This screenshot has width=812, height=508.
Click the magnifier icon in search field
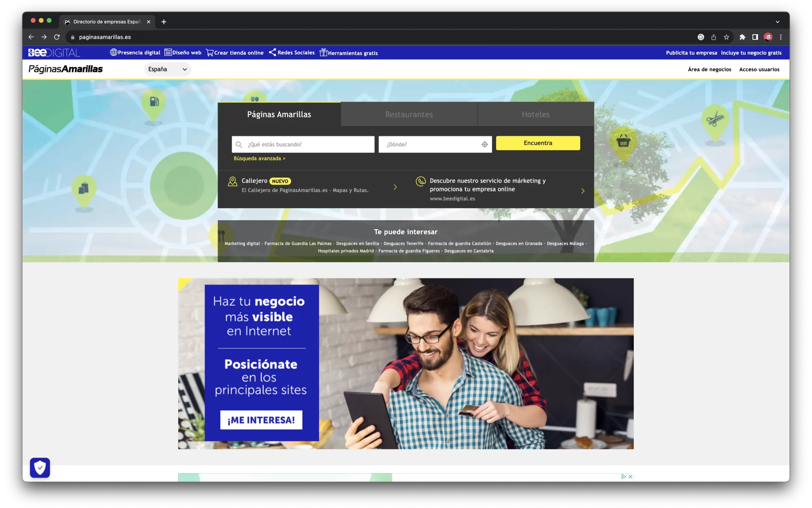click(239, 145)
